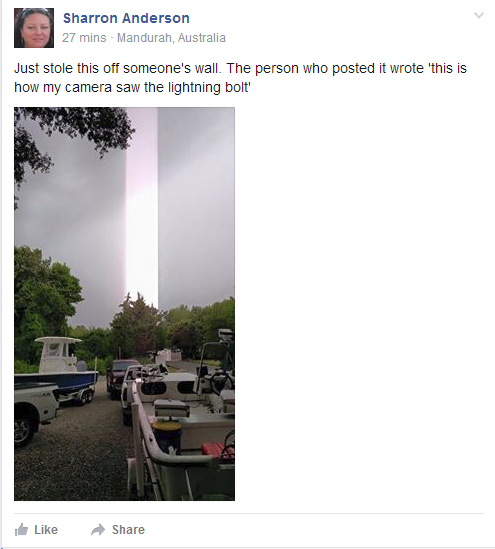Click the Share button label
The image size is (495, 549).
tap(128, 530)
